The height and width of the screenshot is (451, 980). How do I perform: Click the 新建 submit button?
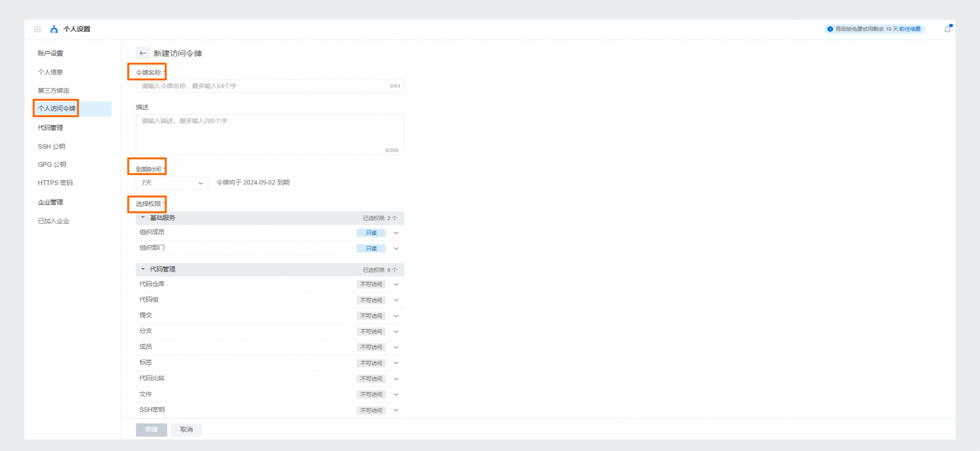(151, 430)
